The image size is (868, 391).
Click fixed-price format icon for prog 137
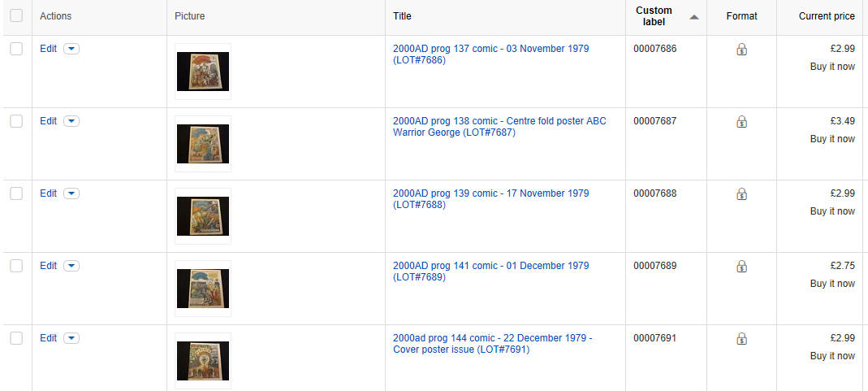click(x=742, y=50)
